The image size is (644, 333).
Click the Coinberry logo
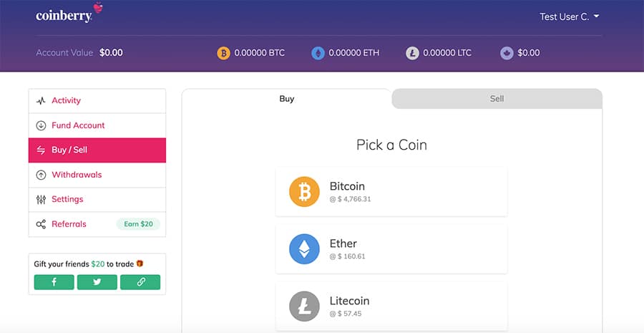pos(64,15)
